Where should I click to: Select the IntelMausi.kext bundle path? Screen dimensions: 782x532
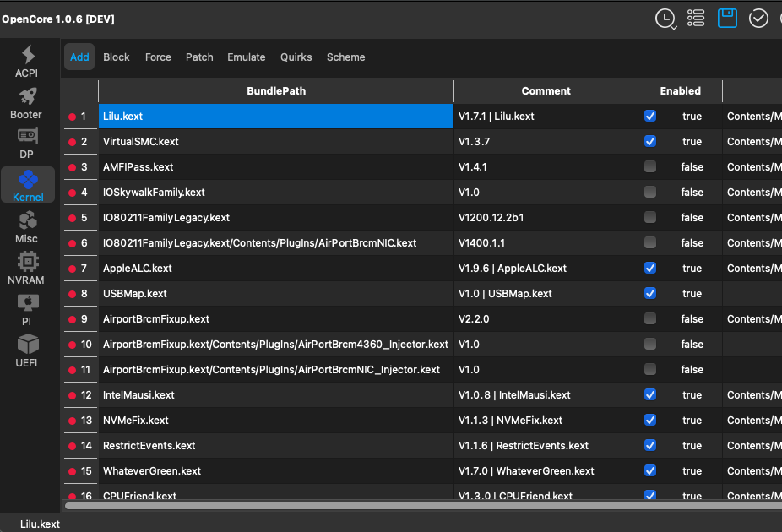tap(276, 395)
